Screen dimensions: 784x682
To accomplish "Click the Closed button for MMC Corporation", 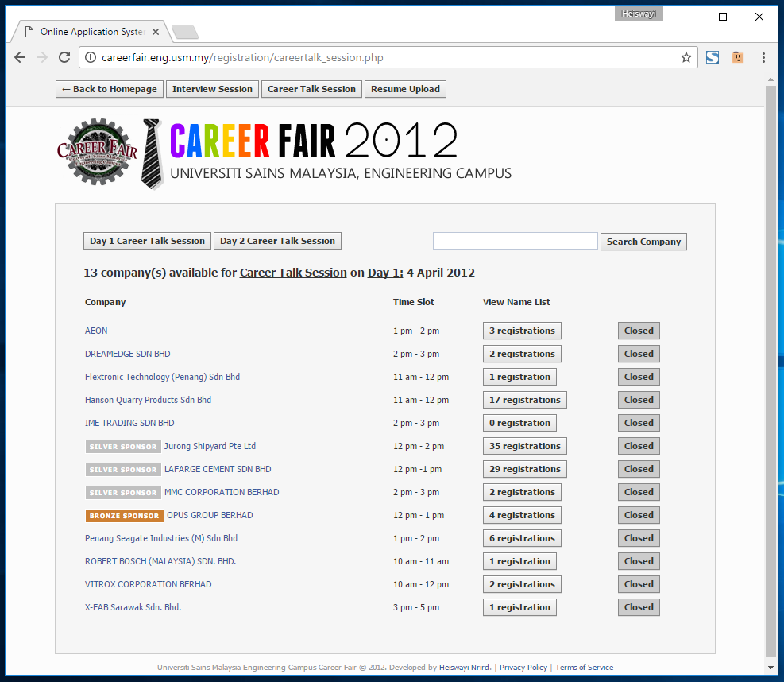I will click(x=639, y=492).
